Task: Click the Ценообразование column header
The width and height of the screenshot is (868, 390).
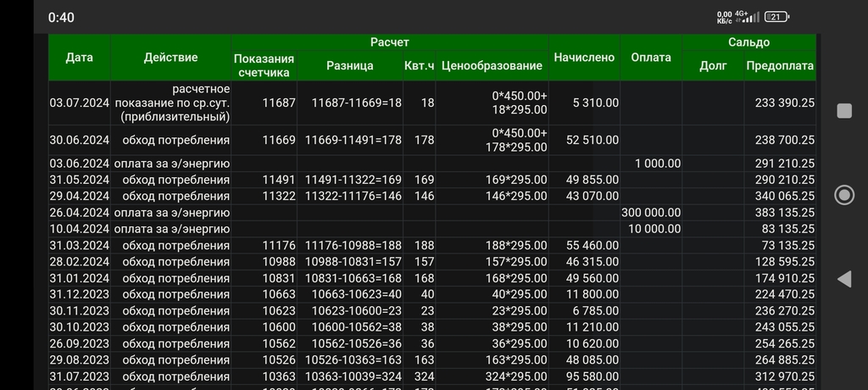Action: 491,66
